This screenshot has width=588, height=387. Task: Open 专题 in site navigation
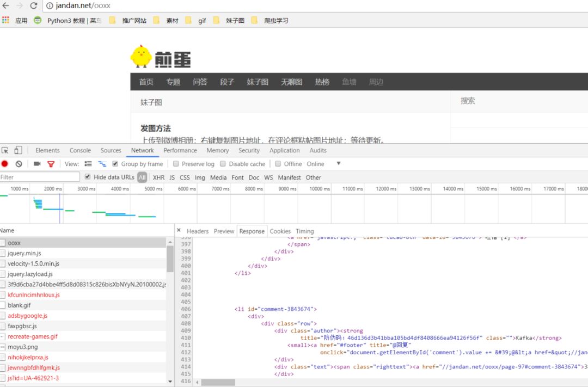coord(173,82)
